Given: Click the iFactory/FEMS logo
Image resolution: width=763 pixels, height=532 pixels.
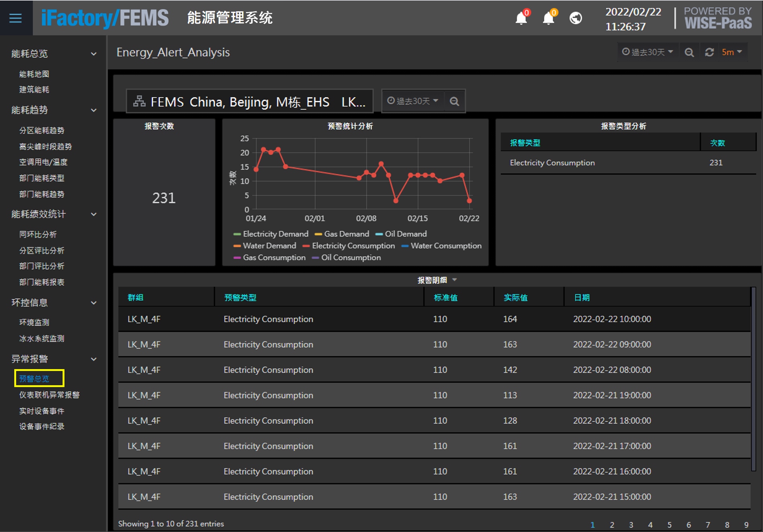Looking at the screenshot, I should pos(105,18).
